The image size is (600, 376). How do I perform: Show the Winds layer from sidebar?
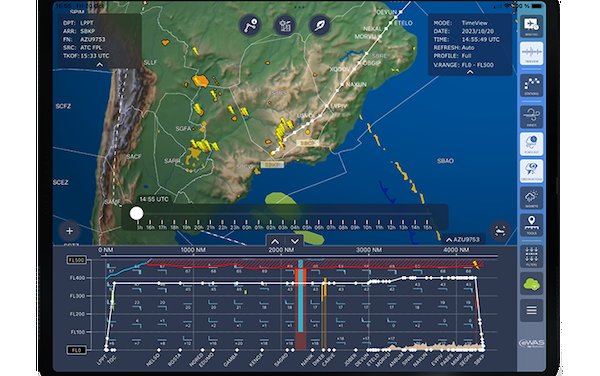(532, 117)
